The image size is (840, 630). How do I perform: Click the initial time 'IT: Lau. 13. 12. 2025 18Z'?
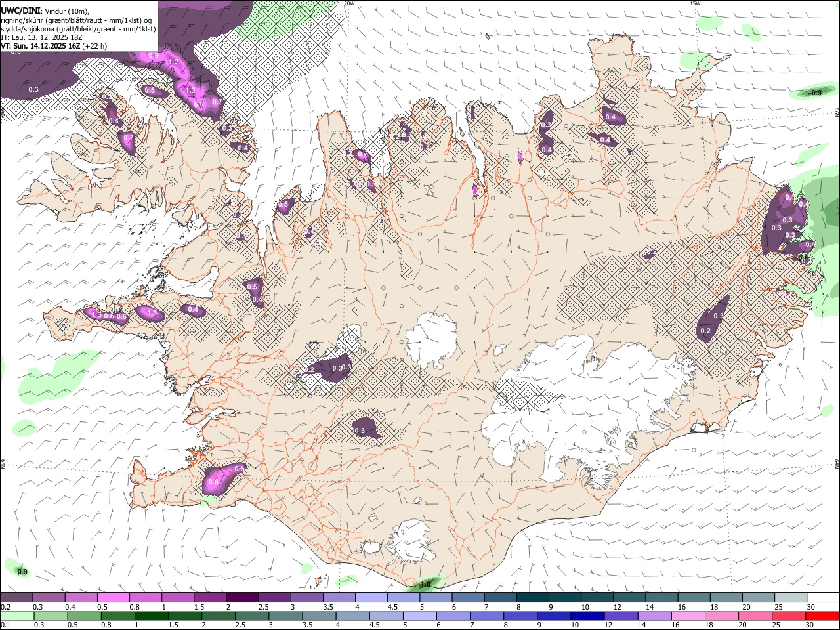point(42,37)
